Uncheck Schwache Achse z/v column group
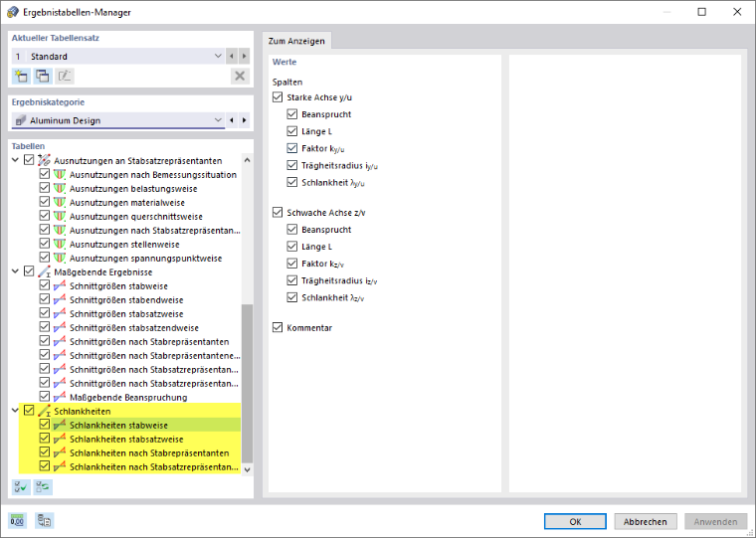Viewport: 756px width, 538px height. click(x=278, y=213)
